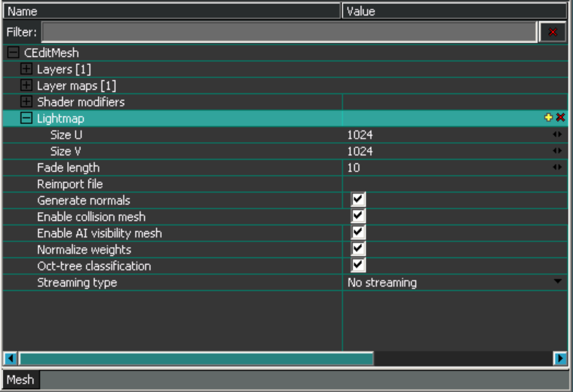Select the Layers [1] label
573x392 pixels.
point(64,69)
